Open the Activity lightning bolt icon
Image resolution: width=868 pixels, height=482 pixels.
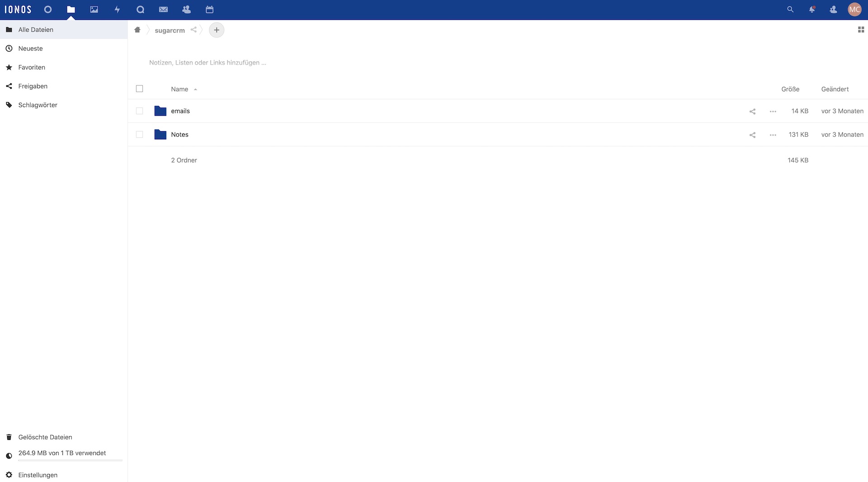pos(117,9)
